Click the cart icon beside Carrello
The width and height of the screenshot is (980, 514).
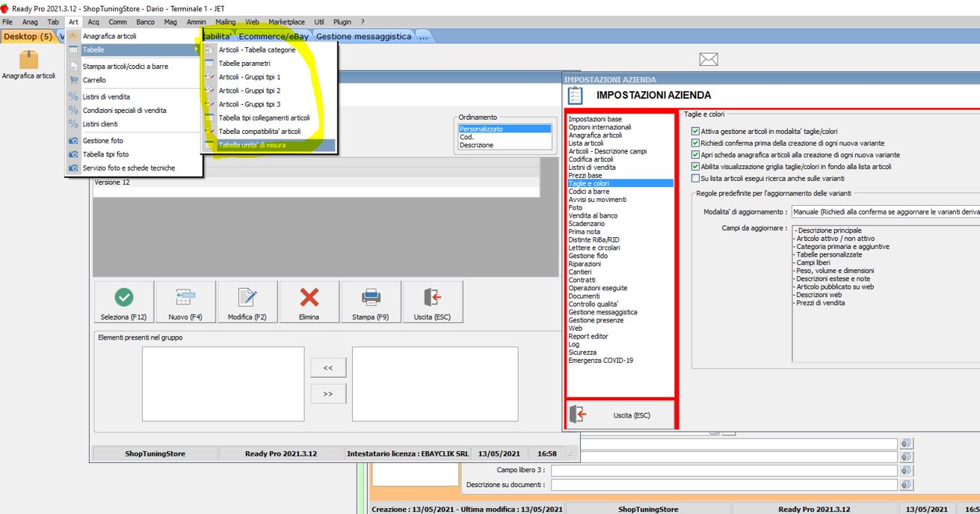73,80
